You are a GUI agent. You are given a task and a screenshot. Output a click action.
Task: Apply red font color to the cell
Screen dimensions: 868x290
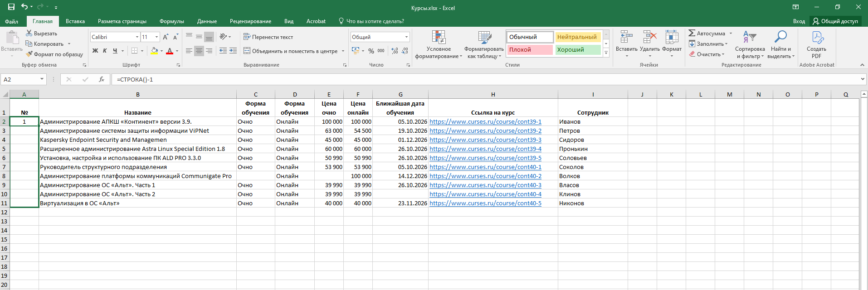[170, 51]
